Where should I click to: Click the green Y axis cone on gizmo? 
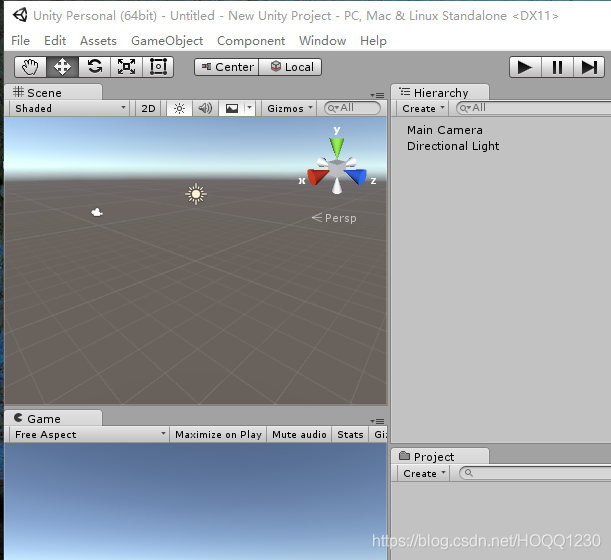click(x=337, y=148)
